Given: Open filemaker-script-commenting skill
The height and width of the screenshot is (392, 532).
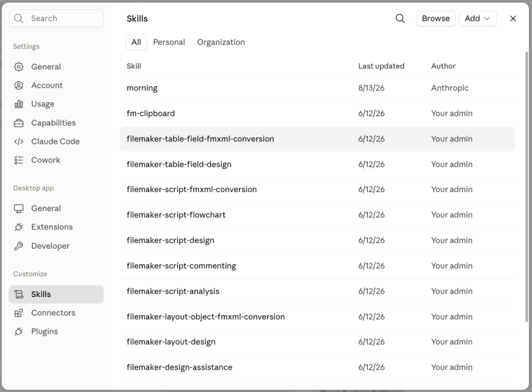Looking at the screenshot, I should pyautogui.click(x=317, y=266).
